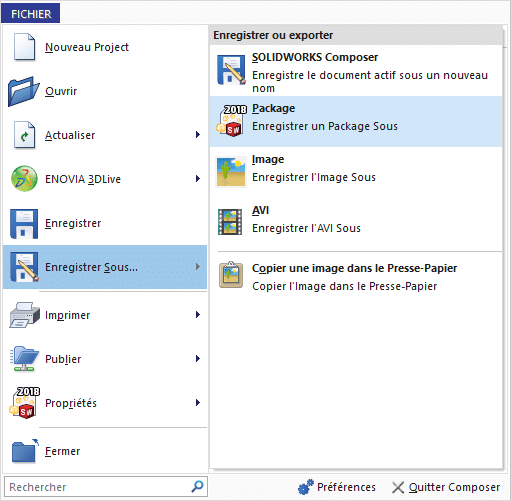This screenshot has height=501, width=512.
Task: Select AVI export option
Action: point(356,223)
